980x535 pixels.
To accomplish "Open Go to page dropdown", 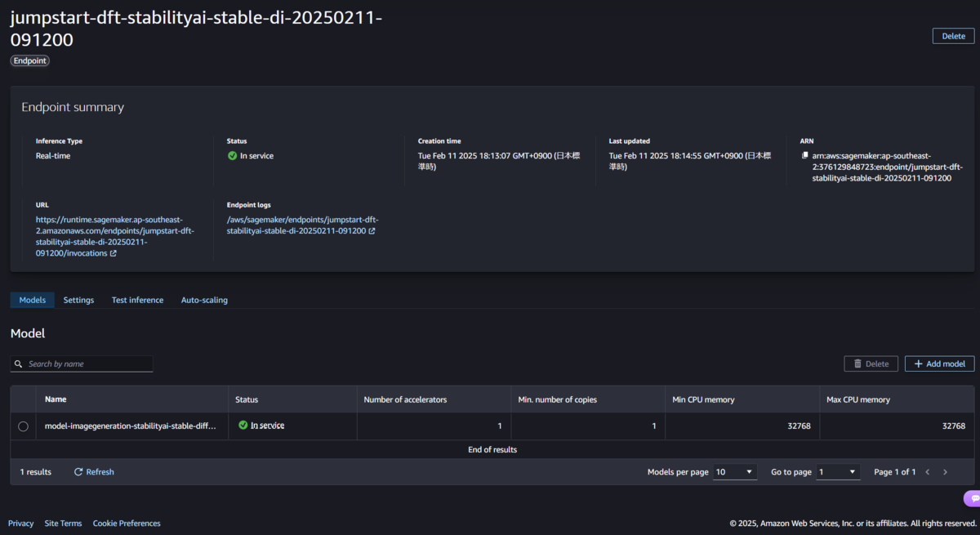I will pos(839,472).
